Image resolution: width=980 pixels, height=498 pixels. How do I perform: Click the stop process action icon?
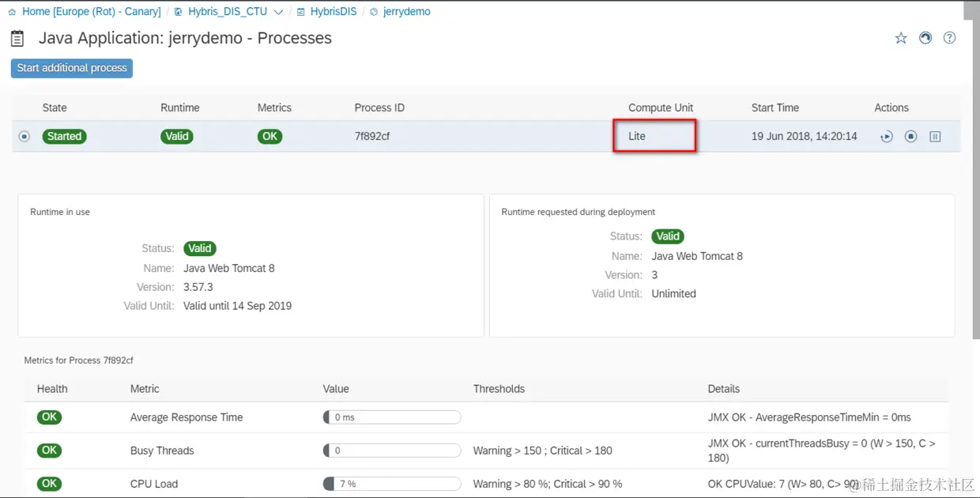pos(910,137)
